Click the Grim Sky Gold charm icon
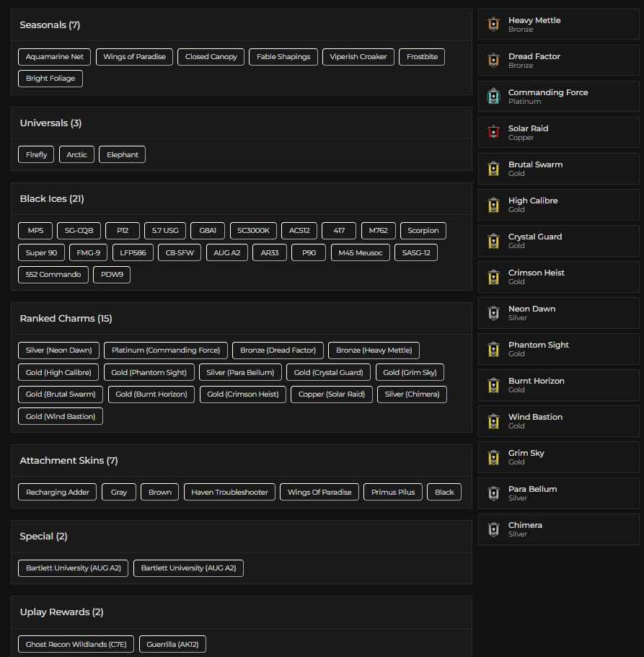The width and height of the screenshot is (644, 657). point(494,457)
